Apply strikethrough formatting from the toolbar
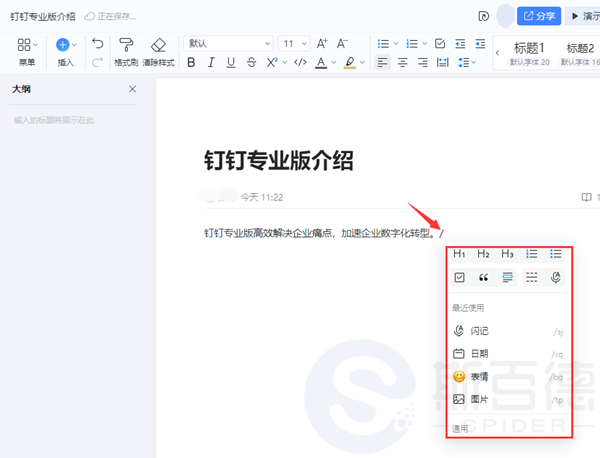The image size is (600, 458). [252, 62]
